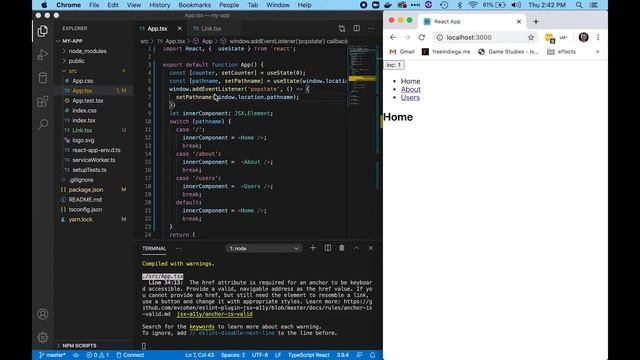The width and height of the screenshot is (640, 360).
Task: Open the terminal panel overflow ellipsis
Action: point(178,248)
